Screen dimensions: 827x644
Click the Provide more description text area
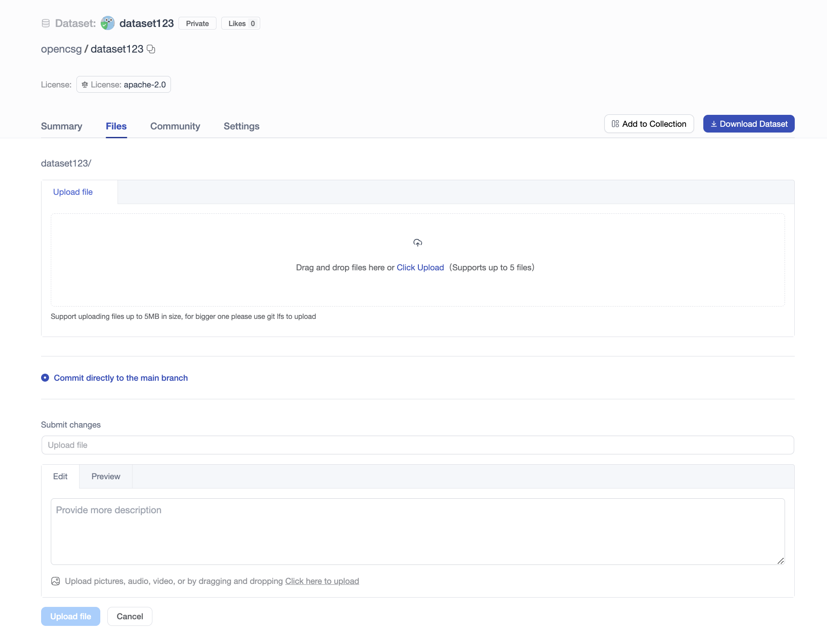point(417,531)
